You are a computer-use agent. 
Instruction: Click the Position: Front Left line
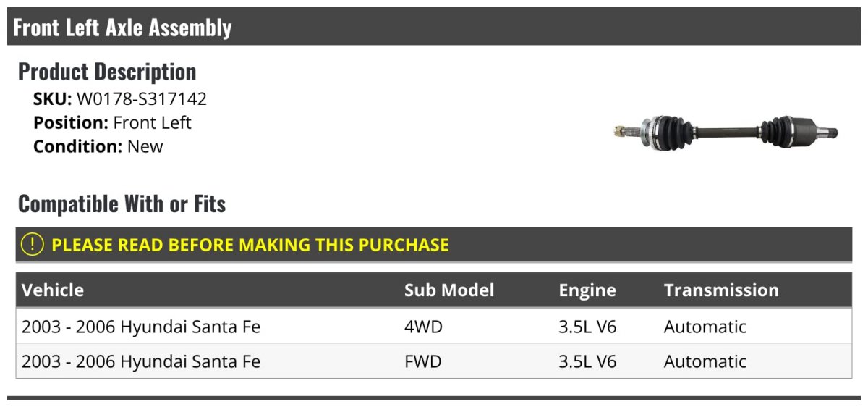[x=112, y=122]
